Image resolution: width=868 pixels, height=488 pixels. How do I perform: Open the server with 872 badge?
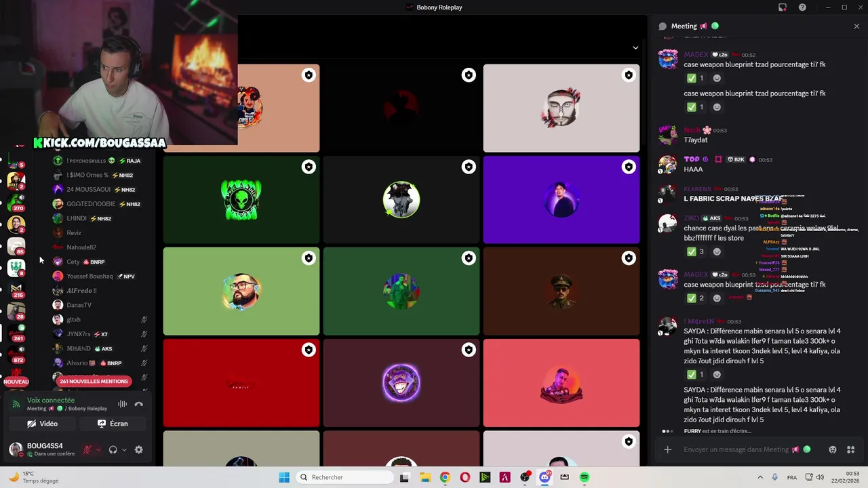[x=16, y=354]
